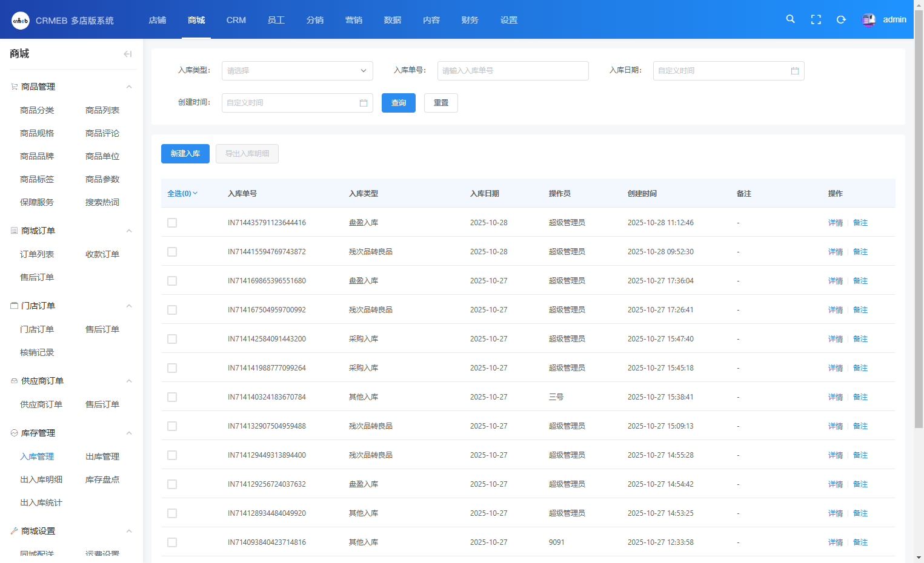
Task: Open the 出库管理 sidebar item
Action: [x=102, y=456]
